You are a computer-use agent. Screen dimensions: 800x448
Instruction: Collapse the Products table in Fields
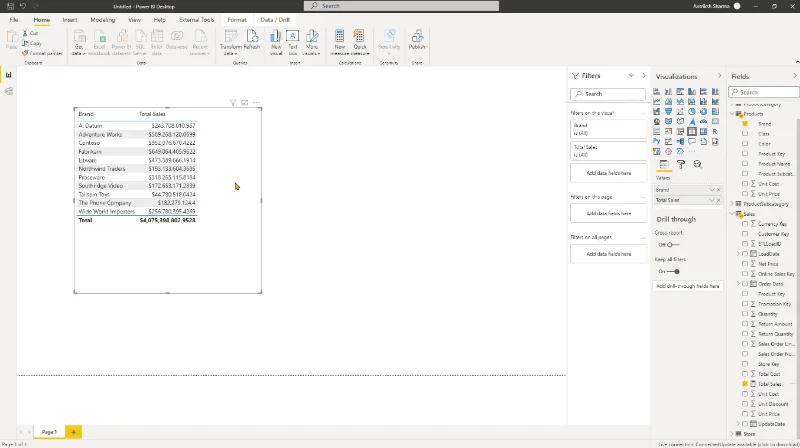pyautogui.click(x=732, y=114)
